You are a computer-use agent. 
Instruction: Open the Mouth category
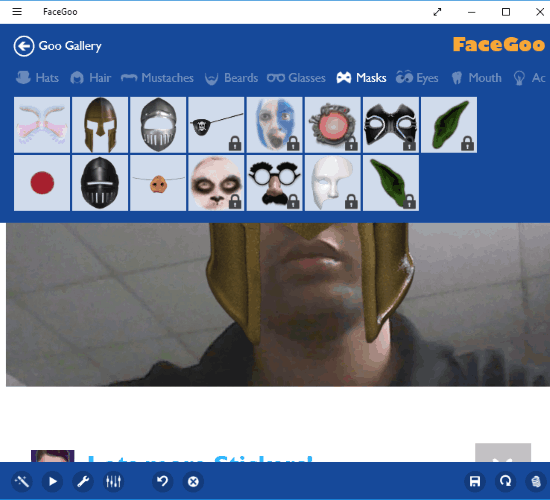click(x=476, y=78)
